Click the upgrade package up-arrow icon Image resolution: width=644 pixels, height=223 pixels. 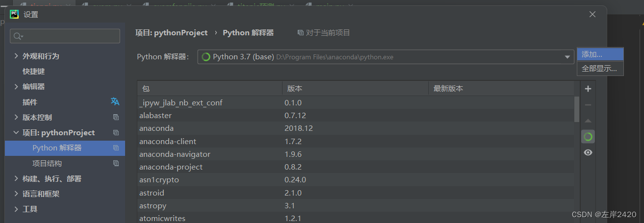[588, 121]
